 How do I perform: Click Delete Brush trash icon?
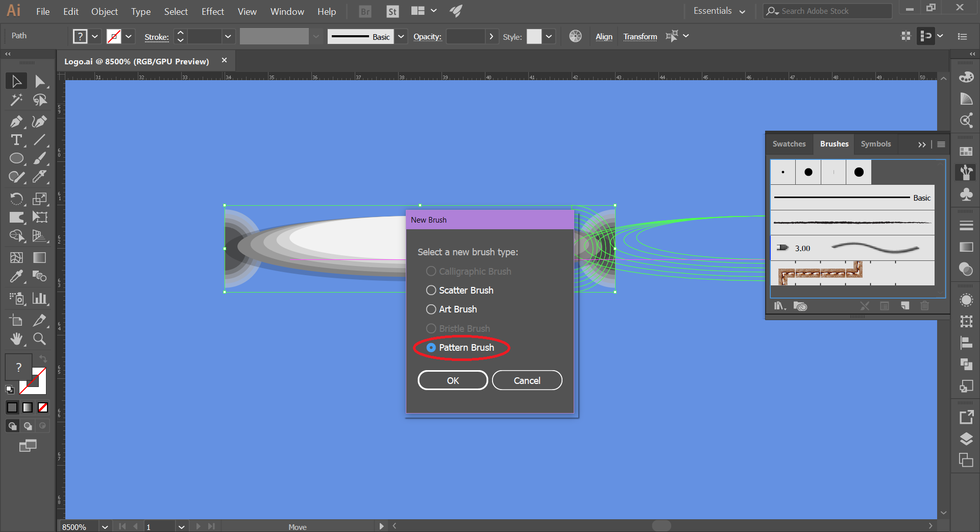click(924, 306)
